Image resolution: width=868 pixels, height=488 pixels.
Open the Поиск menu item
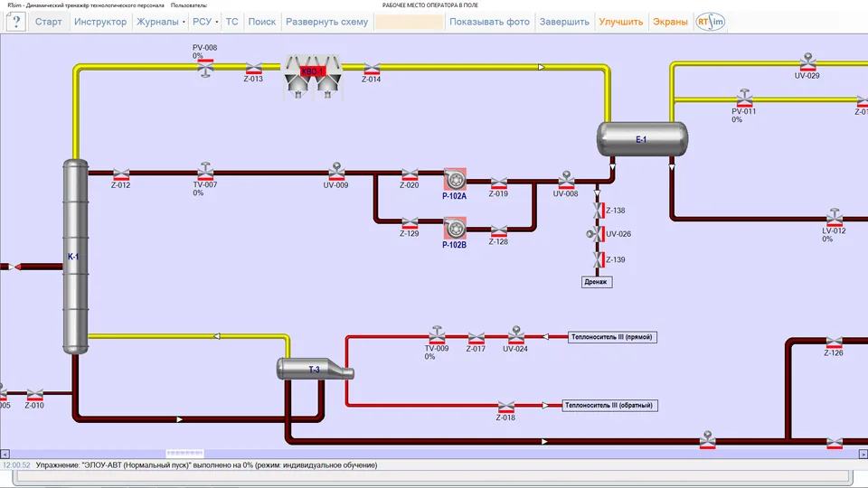pyautogui.click(x=262, y=22)
